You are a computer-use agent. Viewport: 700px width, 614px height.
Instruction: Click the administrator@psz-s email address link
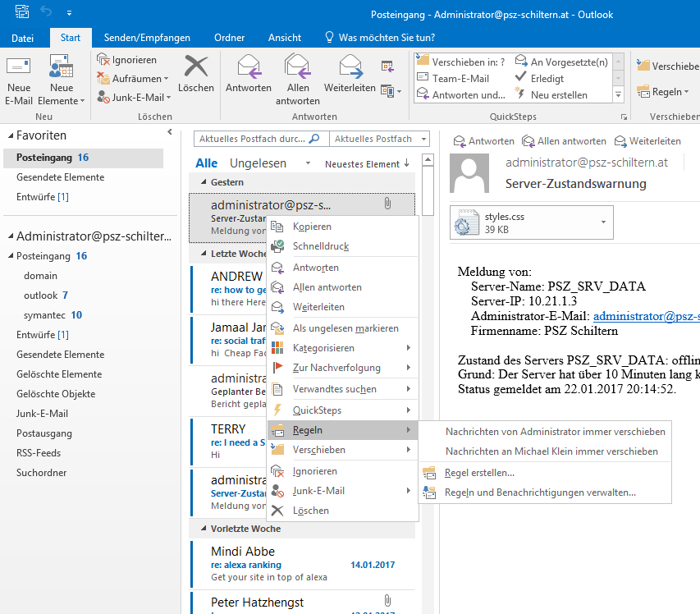[x=646, y=314]
